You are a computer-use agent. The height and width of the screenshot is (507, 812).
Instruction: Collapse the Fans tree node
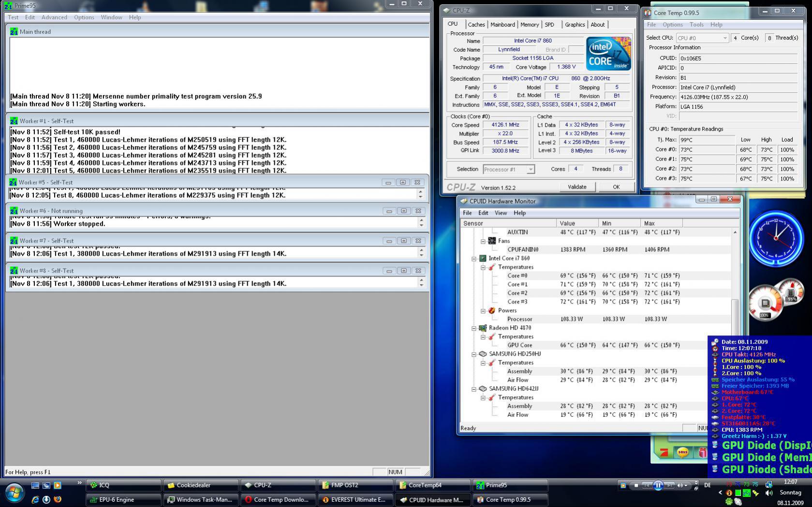coord(483,241)
